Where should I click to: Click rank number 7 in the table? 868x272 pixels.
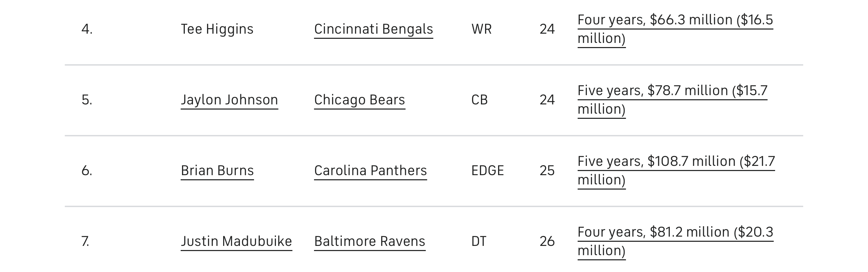85,241
